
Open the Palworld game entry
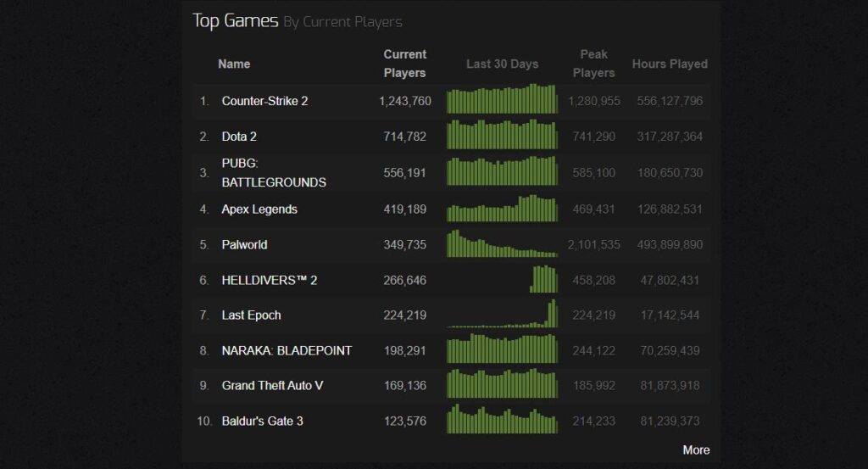point(244,244)
